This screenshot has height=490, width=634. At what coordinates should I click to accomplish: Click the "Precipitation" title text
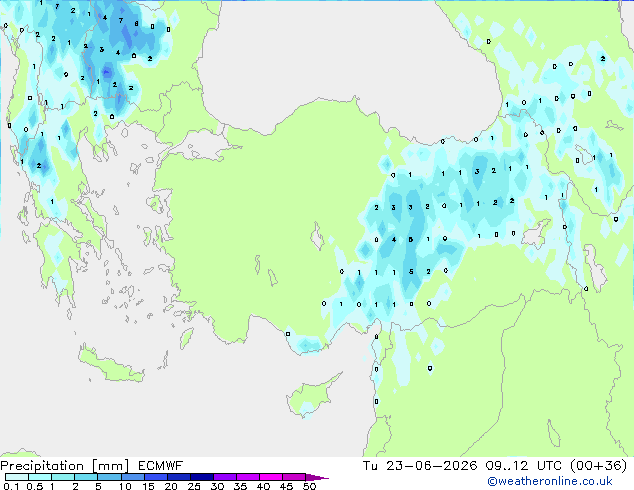pyautogui.click(x=42, y=466)
